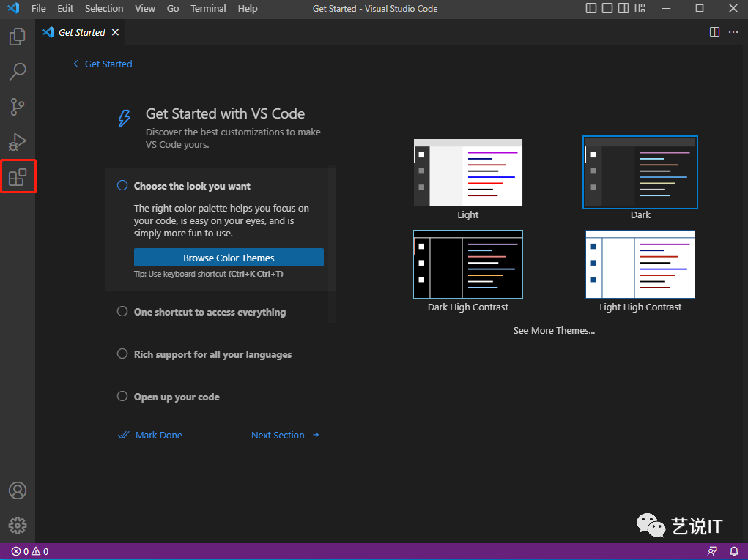The height and width of the screenshot is (560, 748).
Task: Open the Selection menu
Action: click(104, 8)
